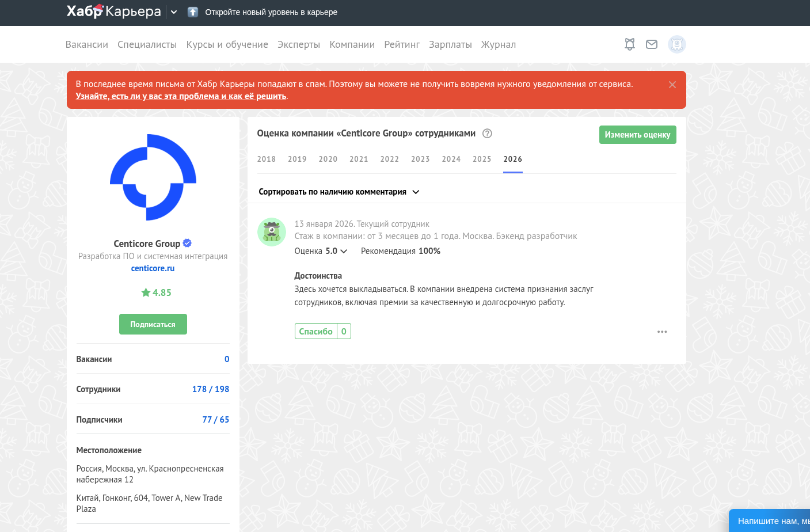Click 'Рекомендация 100%' text
The image size is (810, 532).
(401, 251)
